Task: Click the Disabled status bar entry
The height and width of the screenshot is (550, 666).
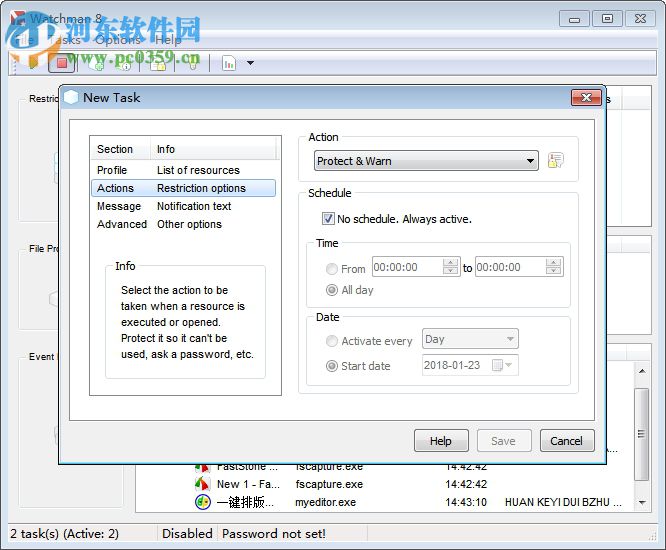Action: 187,533
